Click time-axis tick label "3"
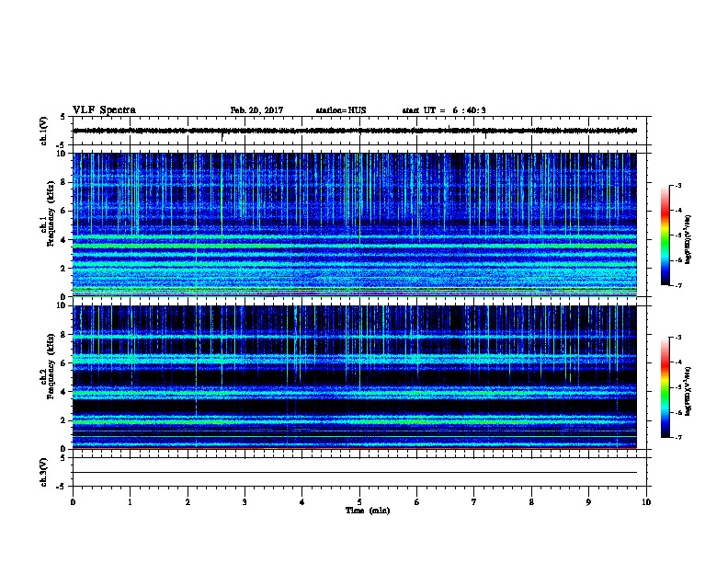Viewport: 728px width, 563px height. [245, 502]
